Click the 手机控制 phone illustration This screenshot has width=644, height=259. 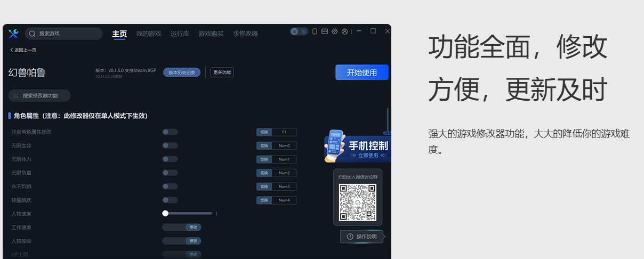335,145
